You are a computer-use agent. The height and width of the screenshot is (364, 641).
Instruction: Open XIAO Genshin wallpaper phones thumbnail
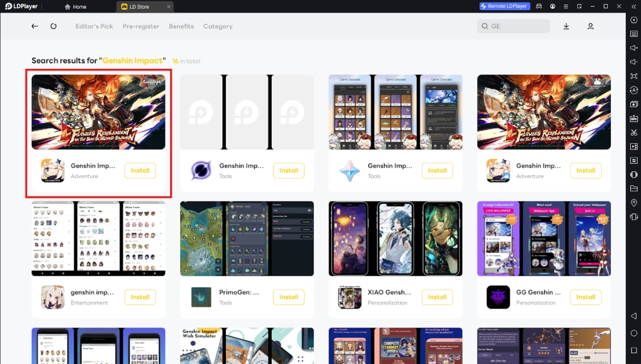point(396,238)
